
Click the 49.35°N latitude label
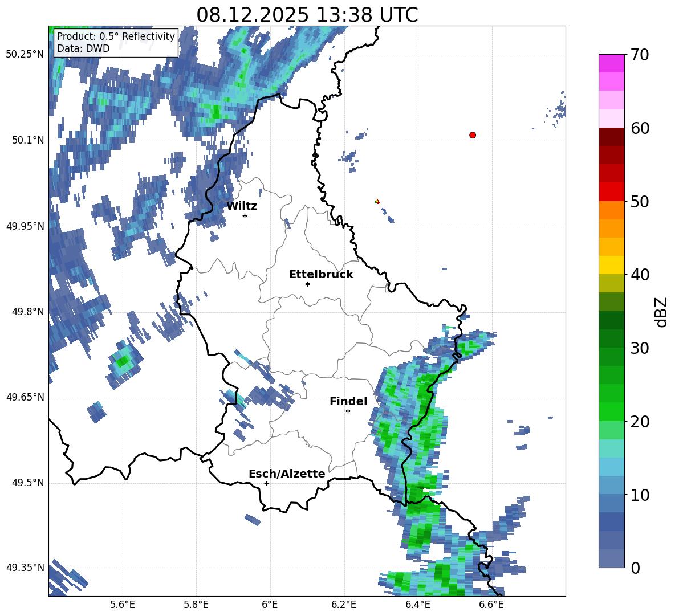coord(25,568)
